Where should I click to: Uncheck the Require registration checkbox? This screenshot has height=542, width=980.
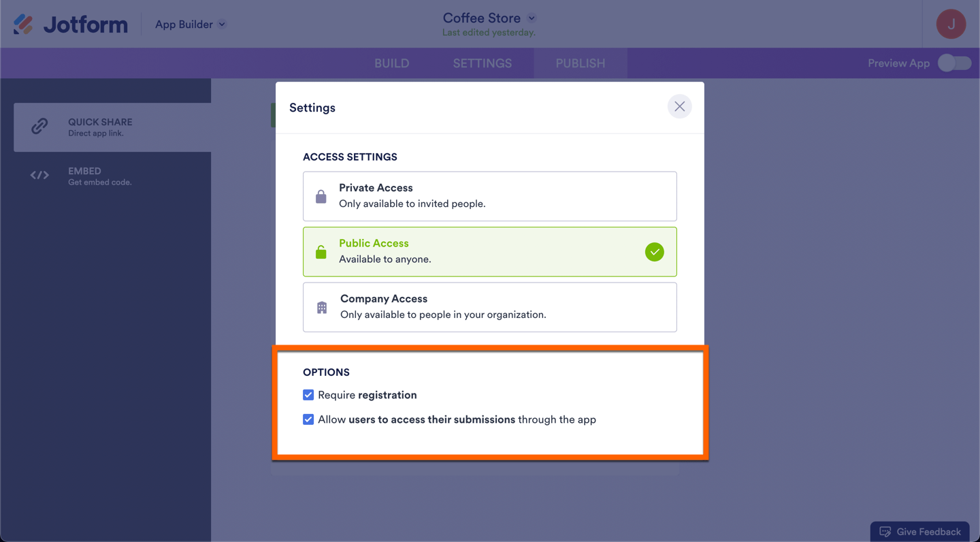click(308, 395)
